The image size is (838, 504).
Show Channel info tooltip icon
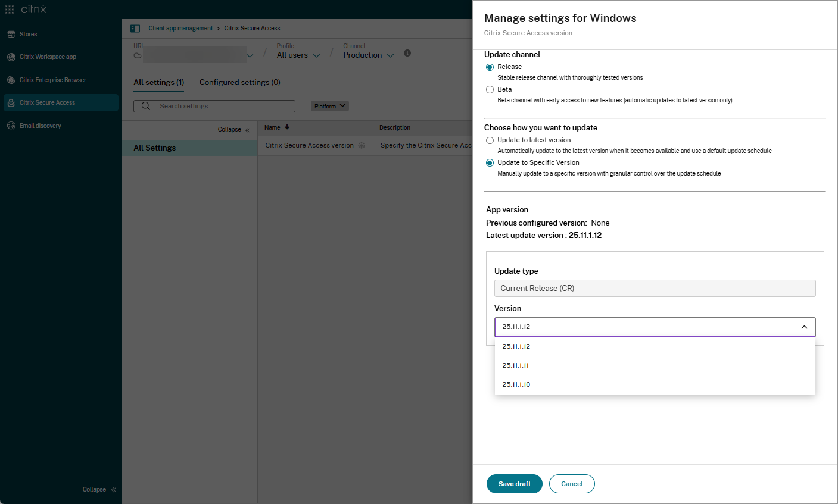click(407, 53)
